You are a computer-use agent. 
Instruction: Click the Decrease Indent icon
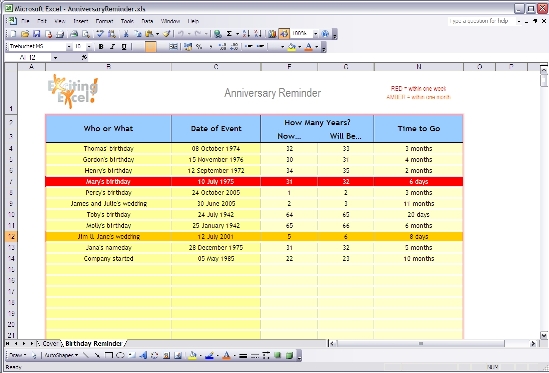tap(249, 47)
